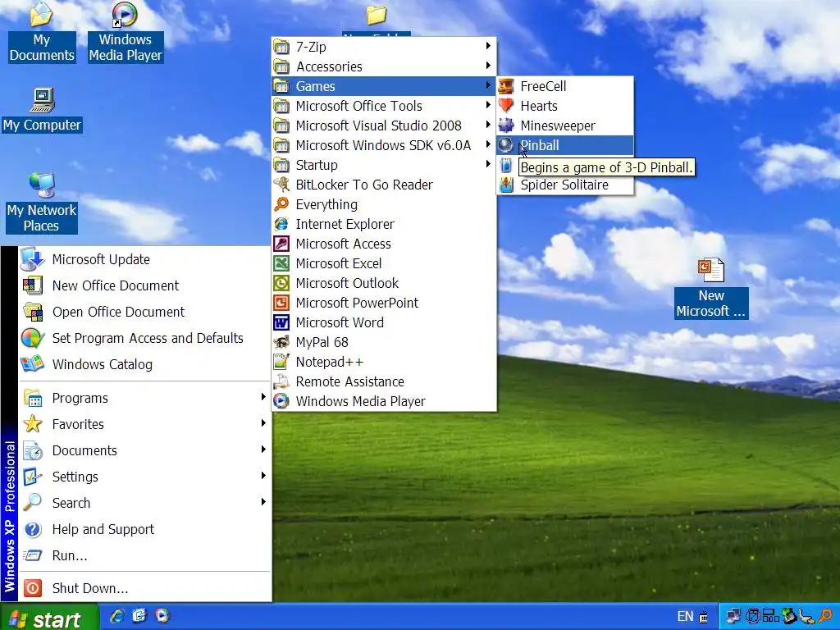Expand the Favorites start menu item
Viewport: 840px width, 630px height.
point(144,424)
